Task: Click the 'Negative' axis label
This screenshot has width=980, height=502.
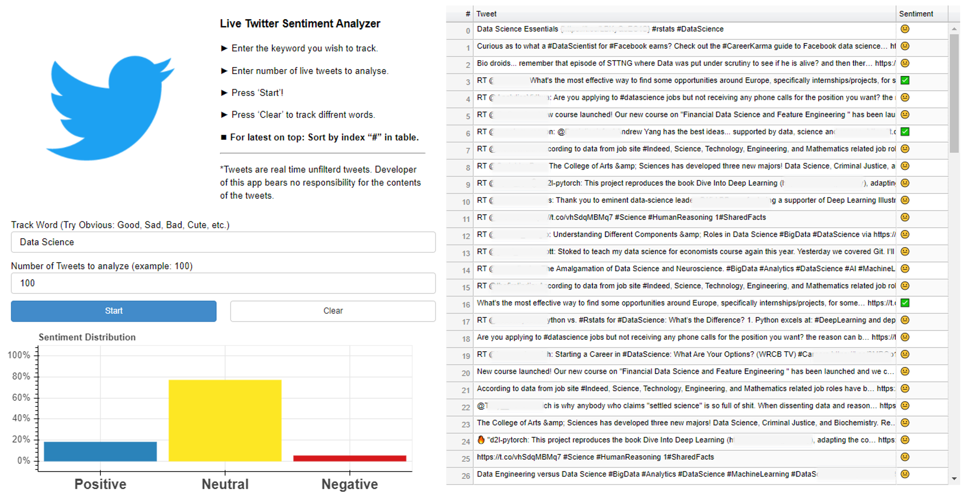Action: pos(350,484)
